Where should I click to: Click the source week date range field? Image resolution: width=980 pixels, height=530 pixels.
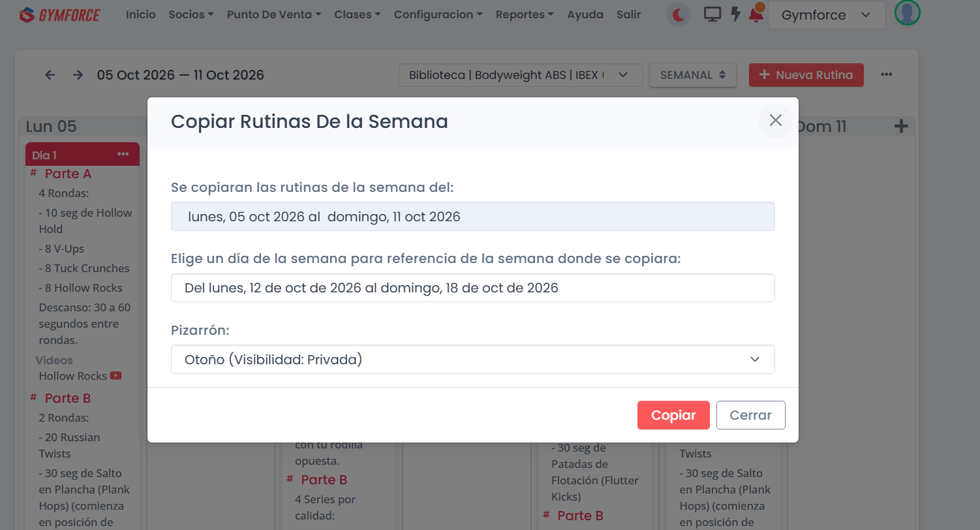472,217
